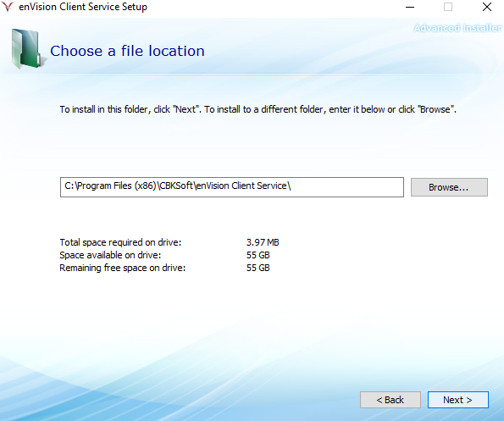Click the install instruction text about Next and Browse
This screenshot has height=421, width=504.
click(258, 109)
